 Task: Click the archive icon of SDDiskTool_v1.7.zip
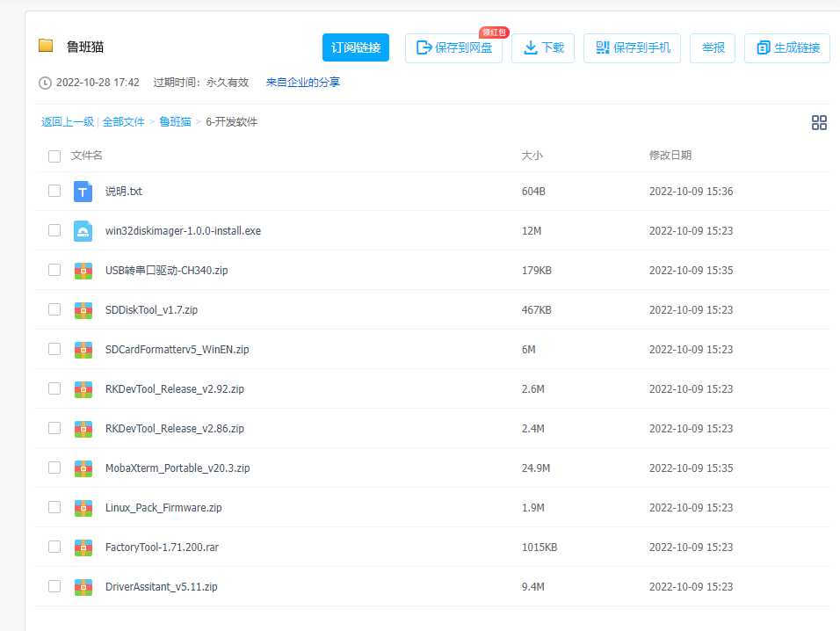[x=83, y=310]
